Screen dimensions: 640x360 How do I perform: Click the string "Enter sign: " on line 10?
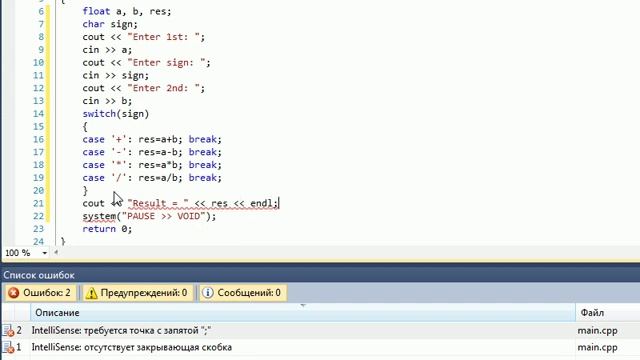pos(166,62)
